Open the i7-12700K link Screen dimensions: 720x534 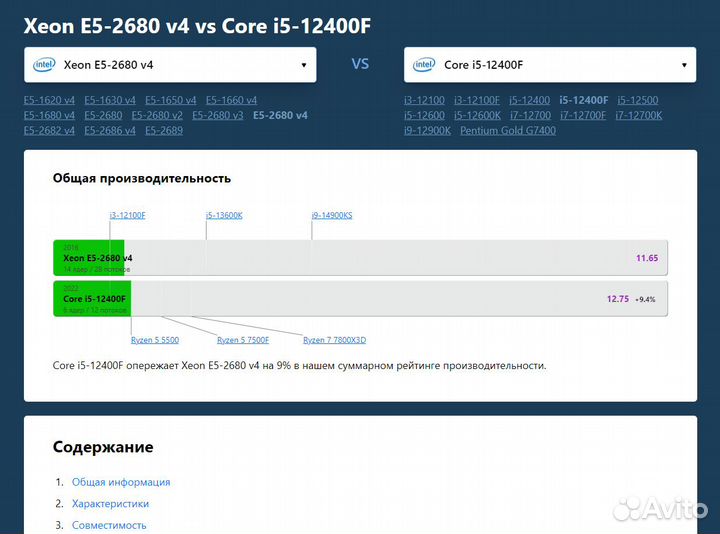point(639,115)
